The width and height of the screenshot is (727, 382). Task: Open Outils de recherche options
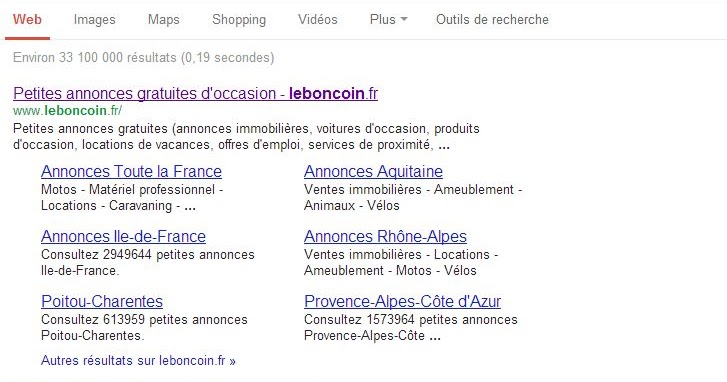point(492,19)
